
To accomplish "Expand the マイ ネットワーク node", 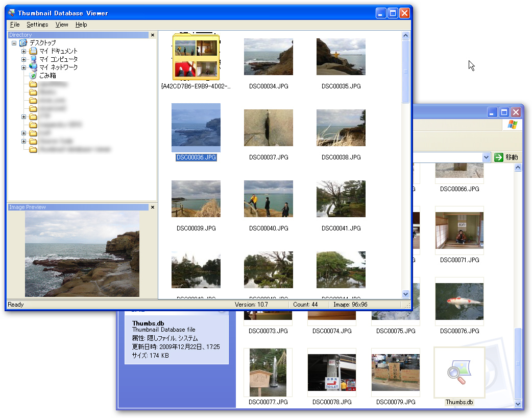I will (x=24, y=67).
